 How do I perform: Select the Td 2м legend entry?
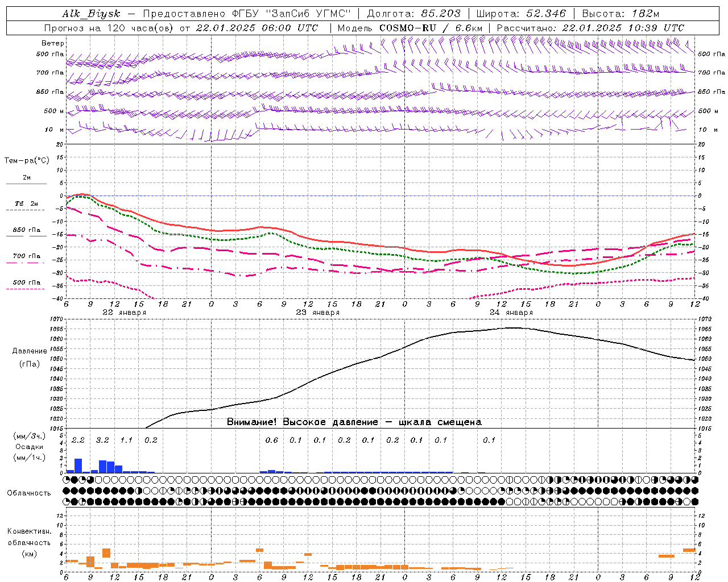pyautogui.click(x=27, y=203)
